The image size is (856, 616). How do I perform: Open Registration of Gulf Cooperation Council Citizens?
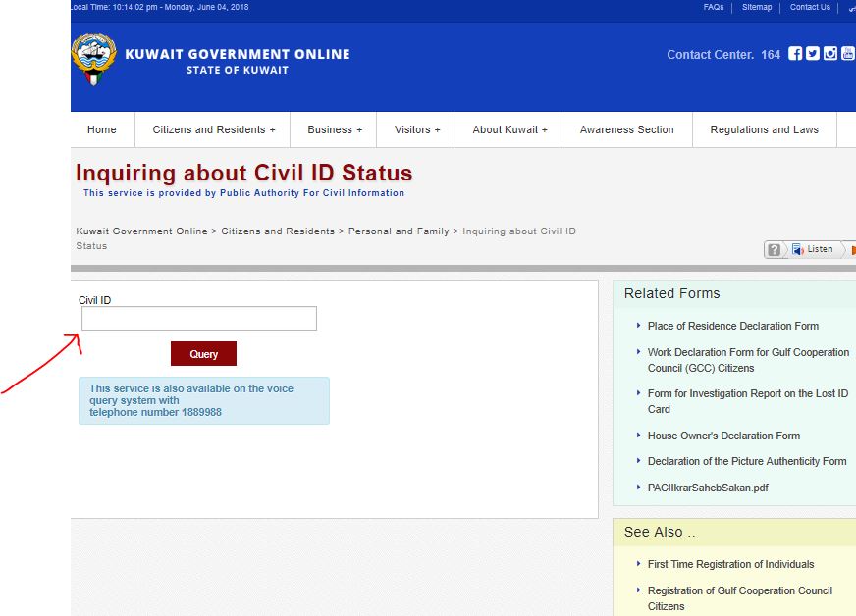(740, 598)
